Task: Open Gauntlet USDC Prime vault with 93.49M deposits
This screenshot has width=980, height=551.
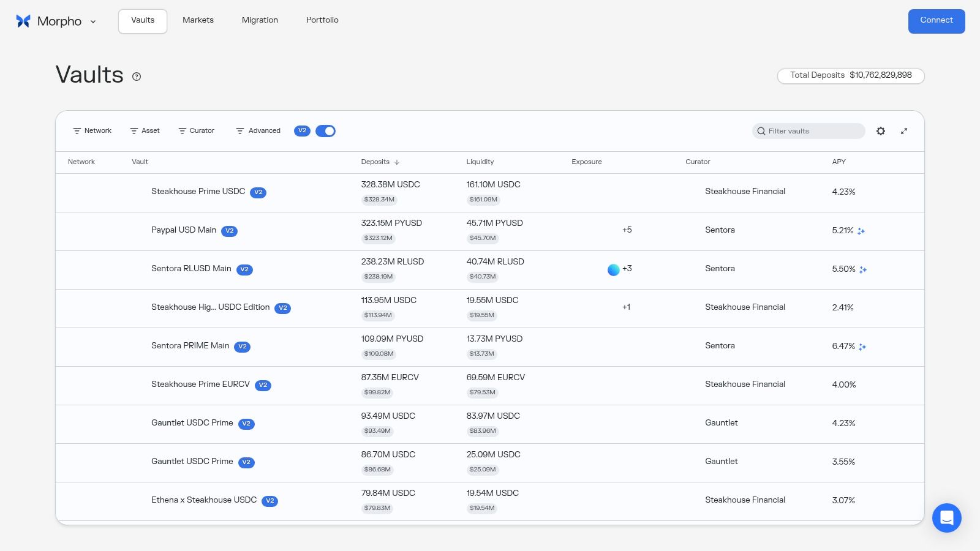Action: (192, 423)
